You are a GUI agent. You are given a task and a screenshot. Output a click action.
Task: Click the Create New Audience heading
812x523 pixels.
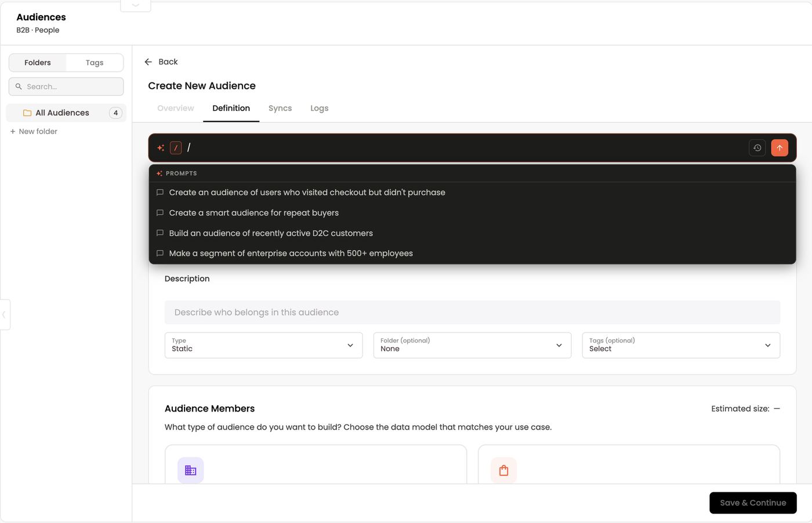202,85
